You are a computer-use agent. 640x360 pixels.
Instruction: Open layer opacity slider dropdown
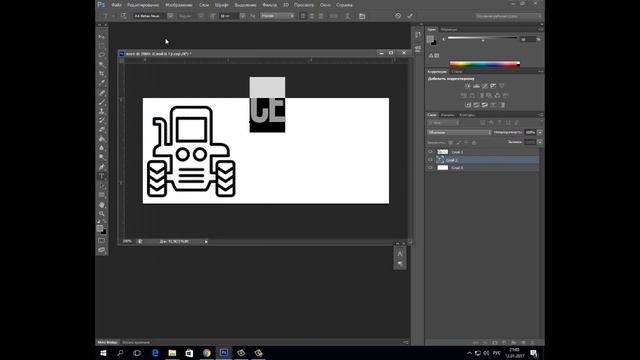click(x=540, y=132)
